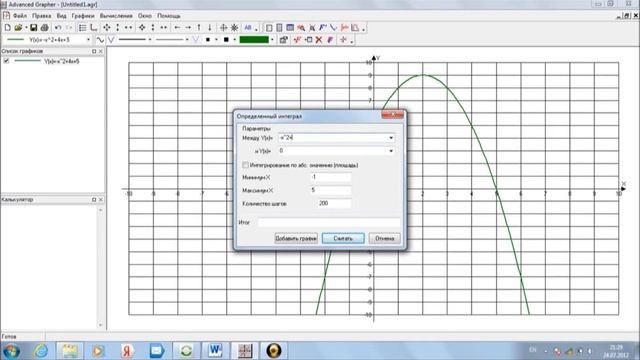640x360 pixels.
Task: Open the graph list icon in toolbar
Action: tap(82, 28)
